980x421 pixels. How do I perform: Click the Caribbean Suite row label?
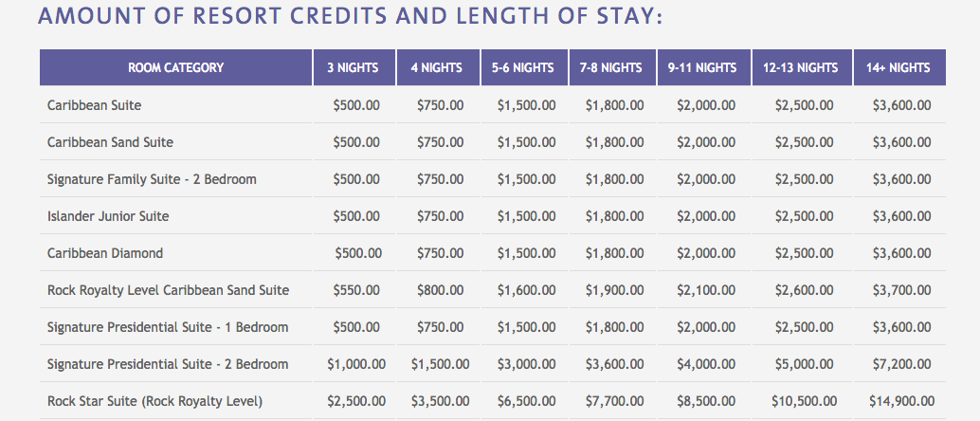point(95,105)
